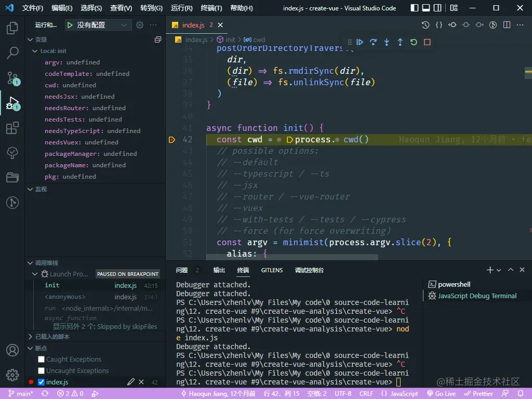Open the 终端(T) menu
The height and width of the screenshot is (399, 532).
pyautogui.click(x=211, y=8)
